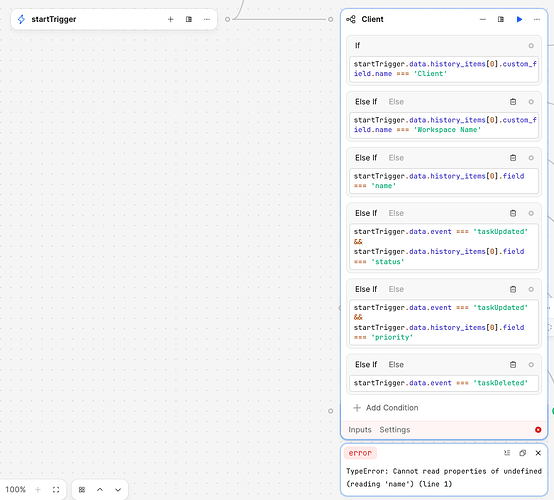The image size is (554, 500).
Task: Click the output port of 'priority' condition
Action: point(531,289)
